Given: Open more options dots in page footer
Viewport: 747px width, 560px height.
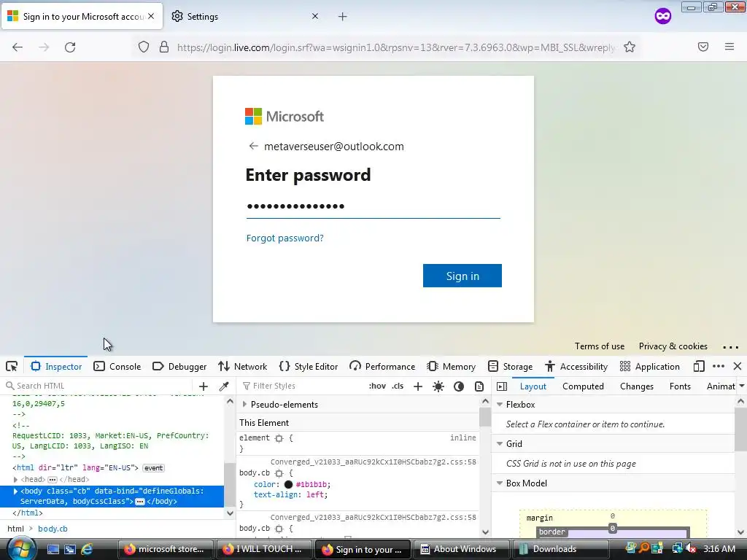Looking at the screenshot, I should pyautogui.click(x=730, y=347).
